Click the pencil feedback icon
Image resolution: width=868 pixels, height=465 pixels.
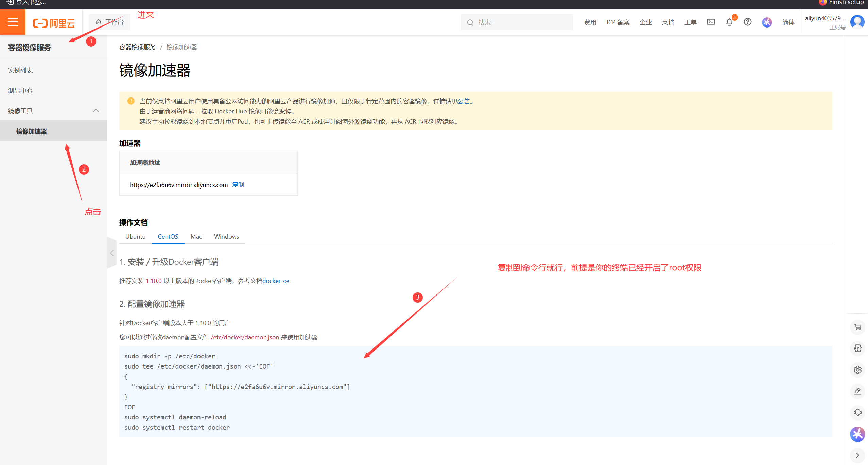click(x=857, y=391)
